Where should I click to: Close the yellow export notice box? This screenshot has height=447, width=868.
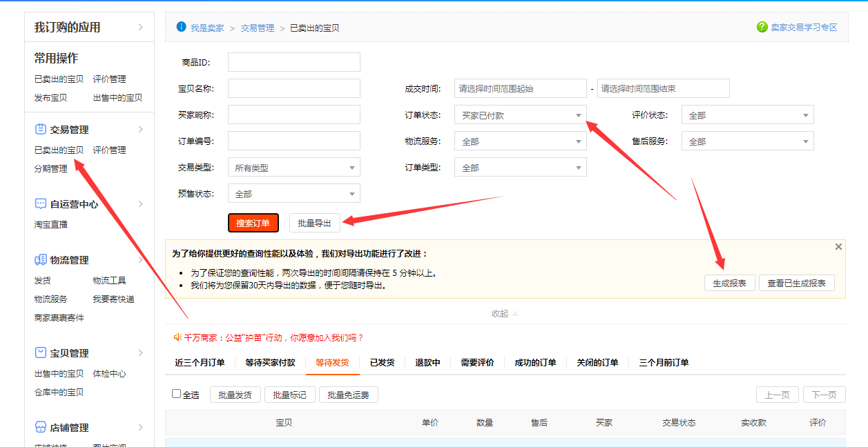(x=838, y=247)
